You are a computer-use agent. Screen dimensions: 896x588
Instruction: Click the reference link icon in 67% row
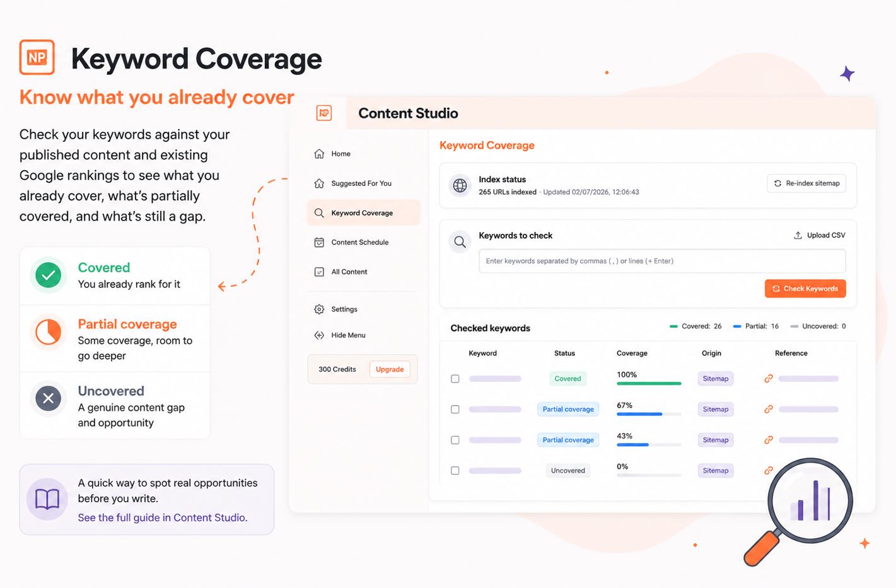(x=769, y=409)
